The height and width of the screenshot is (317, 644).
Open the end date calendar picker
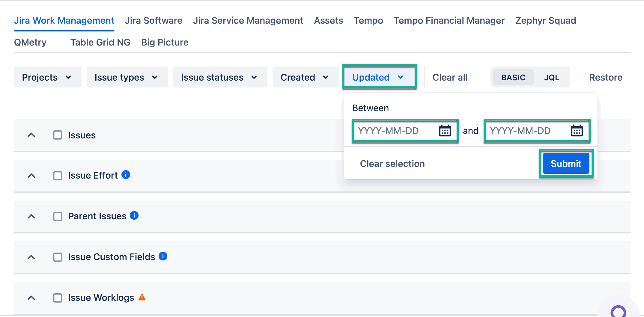[577, 131]
